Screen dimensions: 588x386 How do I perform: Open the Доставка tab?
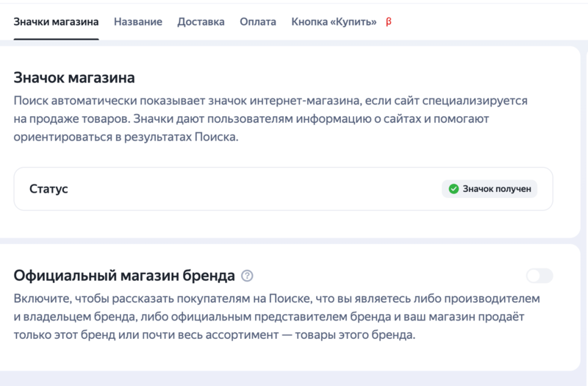tap(201, 22)
